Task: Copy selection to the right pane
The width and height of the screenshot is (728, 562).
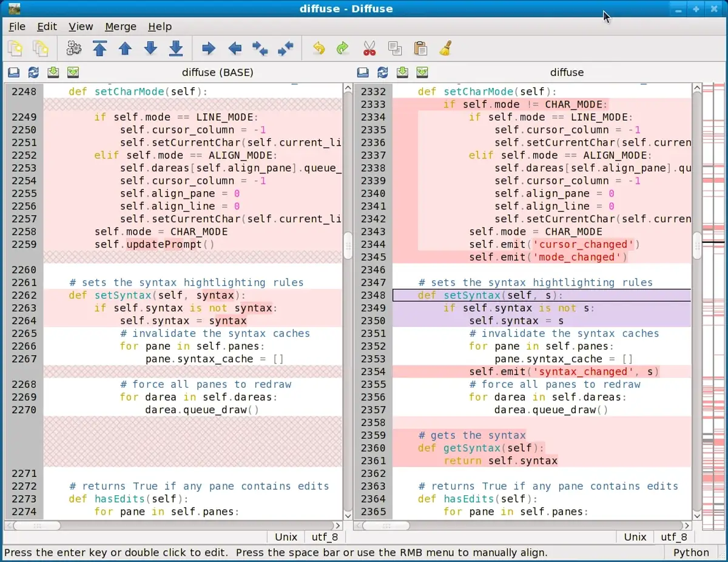Action: point(208,48)
